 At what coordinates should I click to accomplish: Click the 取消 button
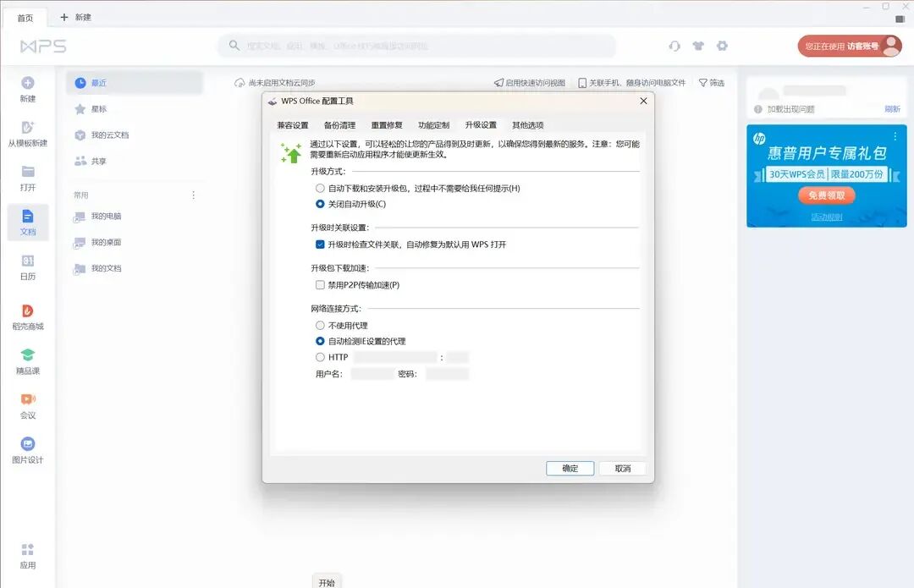tap(623, 468)
